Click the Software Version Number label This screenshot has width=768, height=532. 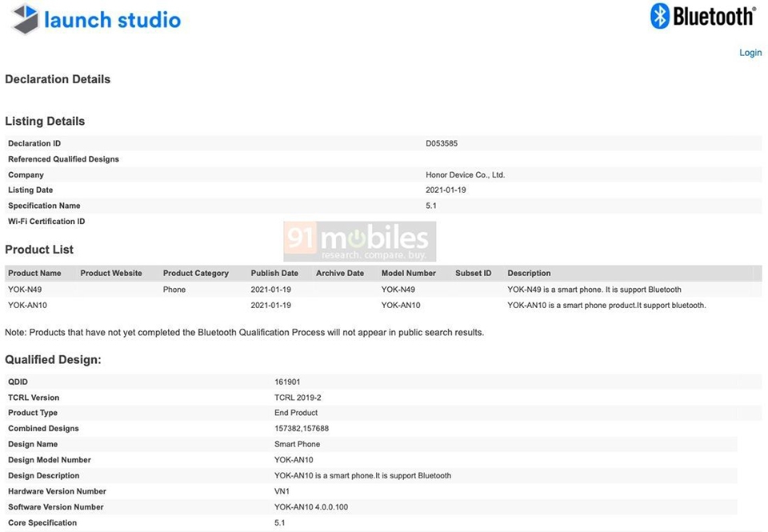coord(55,506)
